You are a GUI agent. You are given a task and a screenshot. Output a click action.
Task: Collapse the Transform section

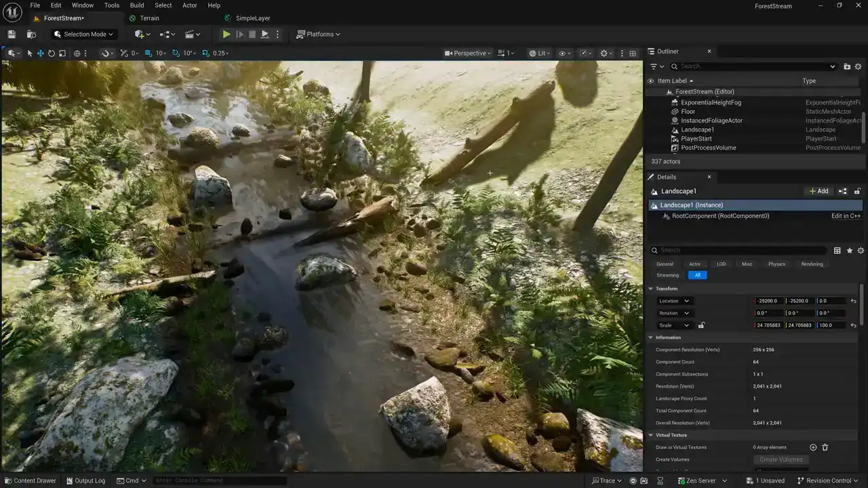click(651, 289)
